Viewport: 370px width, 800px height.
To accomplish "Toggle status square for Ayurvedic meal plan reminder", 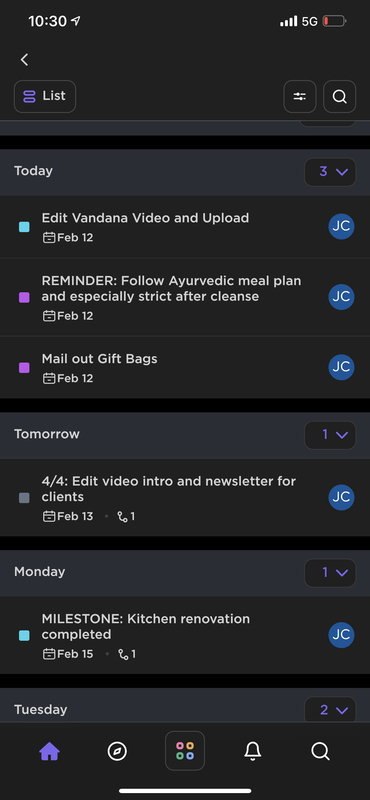I will [24, 297].
